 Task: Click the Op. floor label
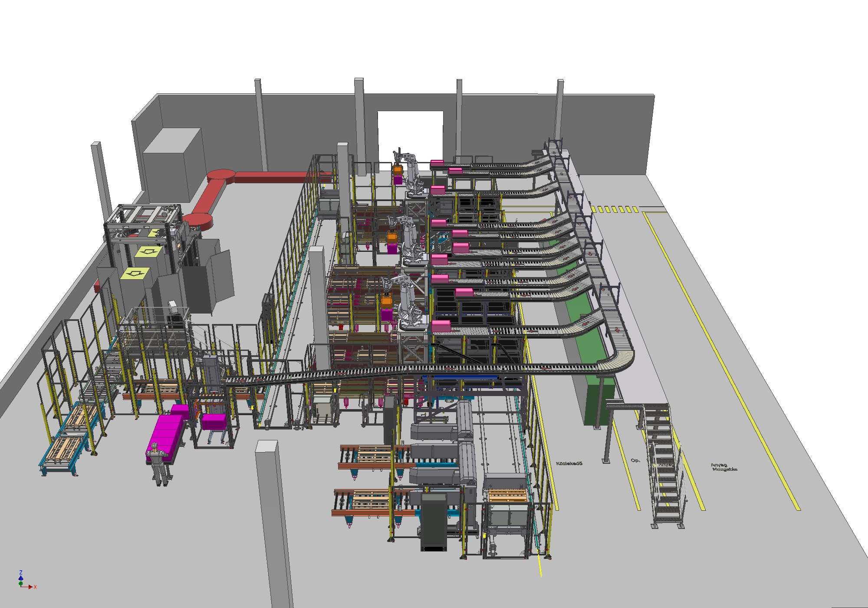635,460
